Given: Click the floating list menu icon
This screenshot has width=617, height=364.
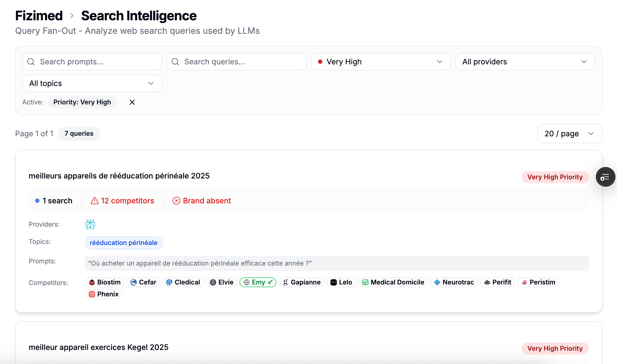Looking at the screenshot, I should click(605, 177).
